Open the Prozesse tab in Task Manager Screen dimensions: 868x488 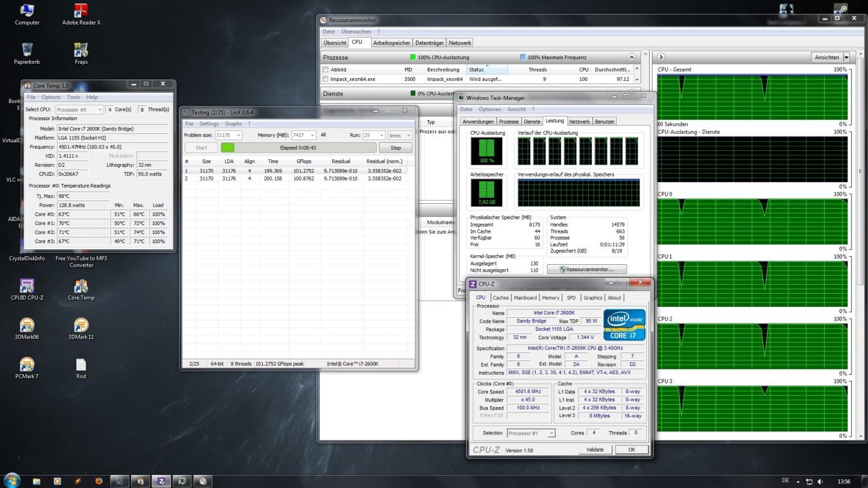pyautogui.click(x=508, y=121)
